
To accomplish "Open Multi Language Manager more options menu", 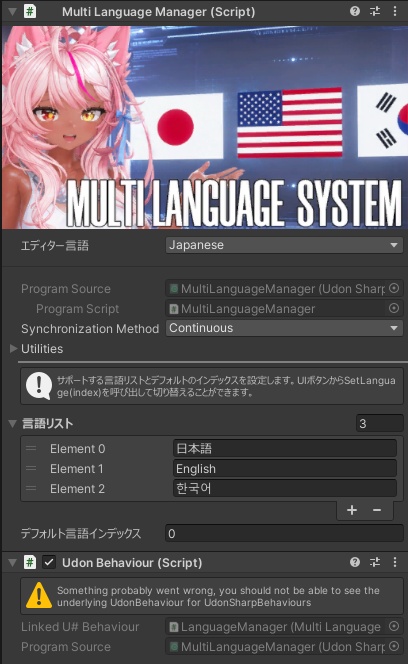I will (x=395, y=11).
